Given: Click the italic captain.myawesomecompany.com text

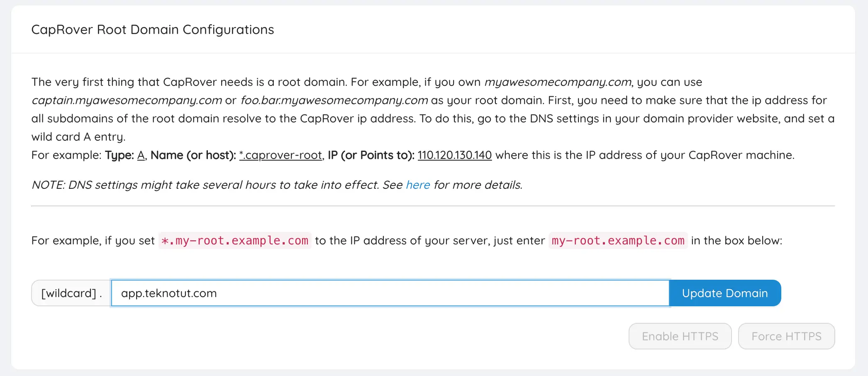Looking at the screenshot, I should click(x=127, y=100).
